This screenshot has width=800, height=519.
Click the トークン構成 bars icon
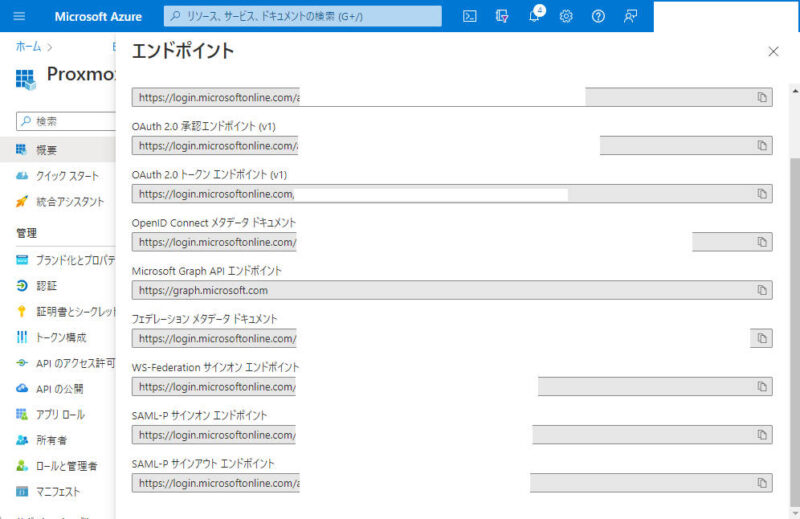[x=21, y=337]
